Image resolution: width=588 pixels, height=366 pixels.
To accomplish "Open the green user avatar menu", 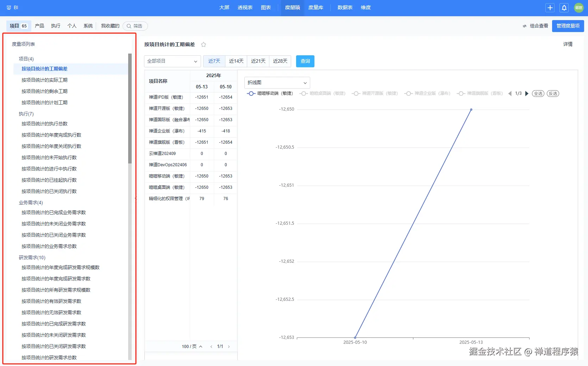I will [579, 8].
